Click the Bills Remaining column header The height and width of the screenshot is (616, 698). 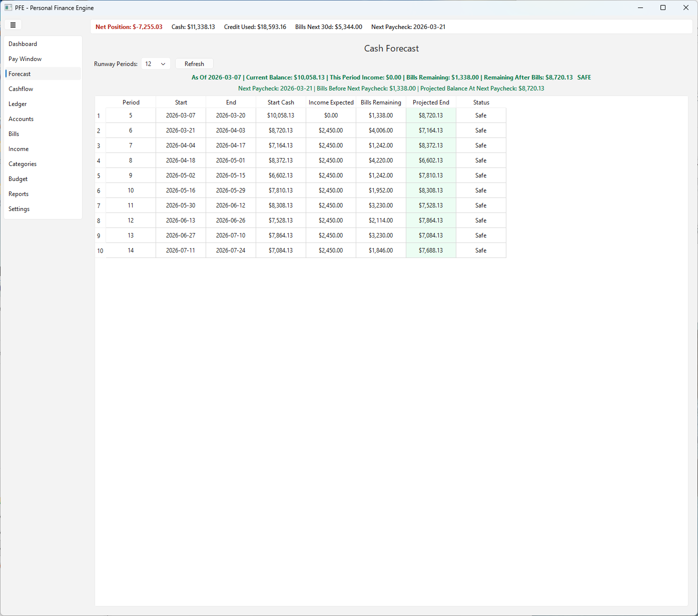(381, 102)
